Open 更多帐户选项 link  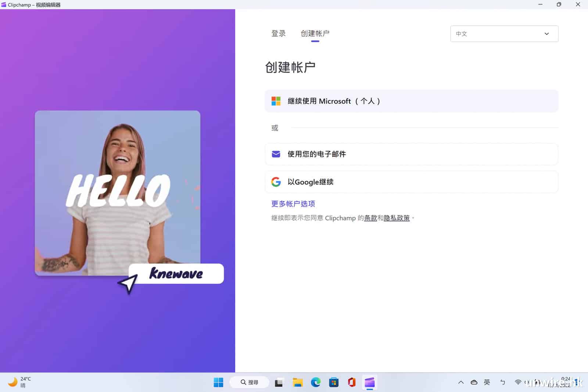(x=293, y=204)
